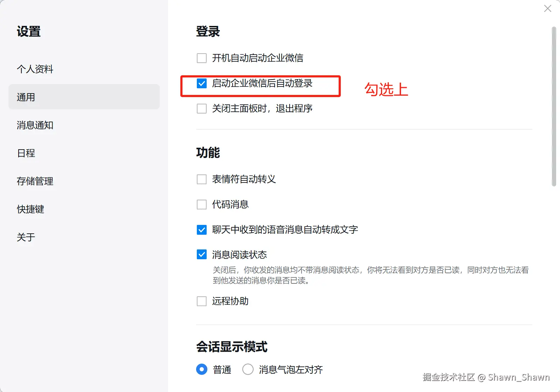This screenshot has height=392, width=560.
Task: Click the 登录 section heading
Action: point(208,32)
